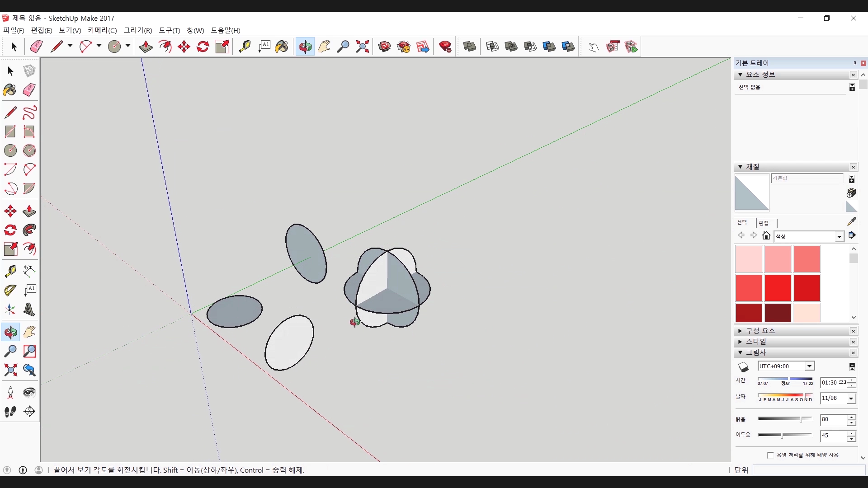Select the Protractor tool
Image resolution: width=868 pixels, height=488 pixels.
pos(10,290)
